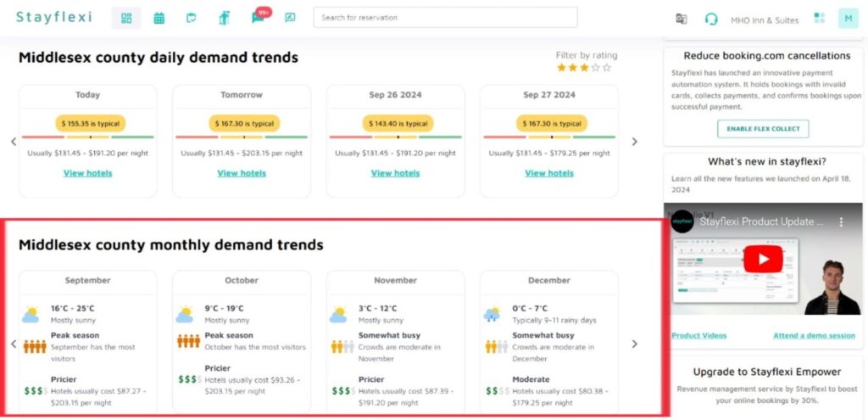This screenshot has height=420, width=868.
Task: Click October's peak season crowd icon
Action: (188, 341)
